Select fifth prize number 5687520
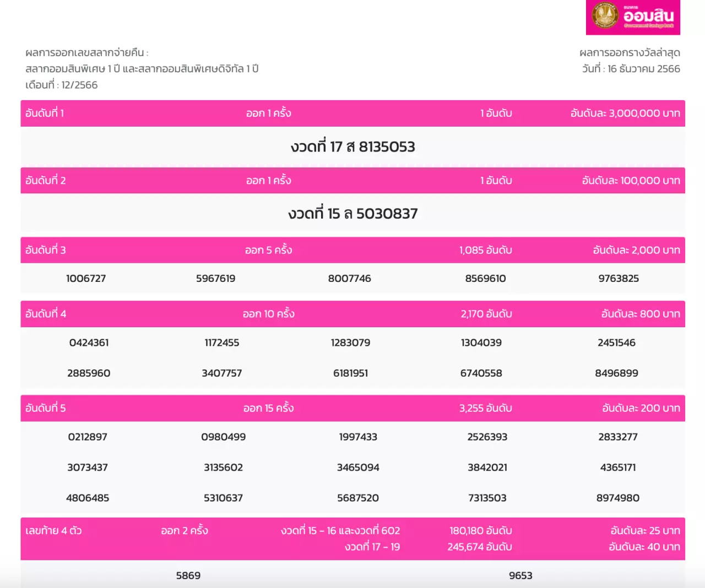 pos(358,498)
